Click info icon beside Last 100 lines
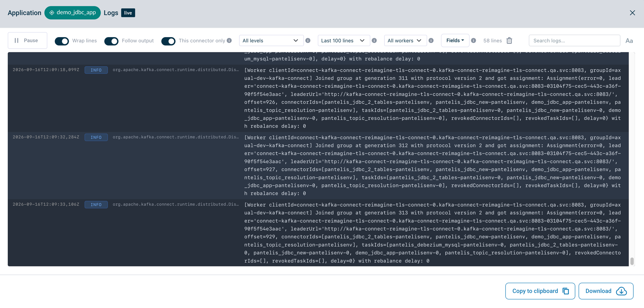The width and height of the screenshot is (644, 308). (374, 40)
